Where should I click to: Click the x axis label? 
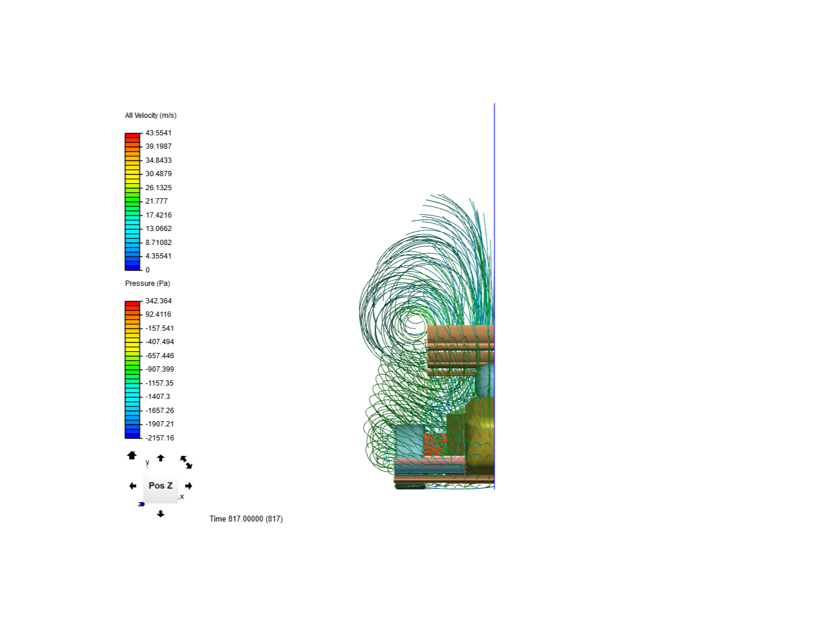182,496
